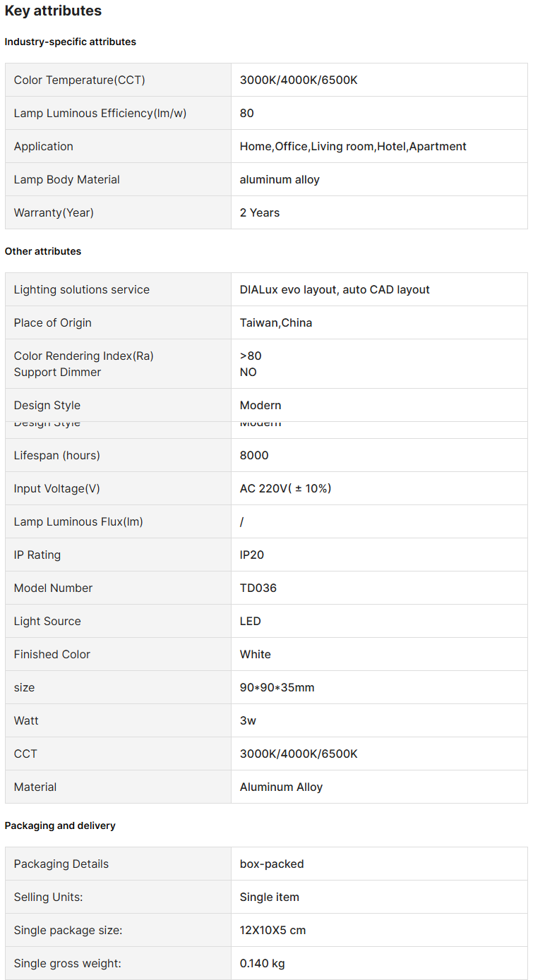
Task: Click the Lamp Luminous Efficiency value 80
Action: pos(247,114)
